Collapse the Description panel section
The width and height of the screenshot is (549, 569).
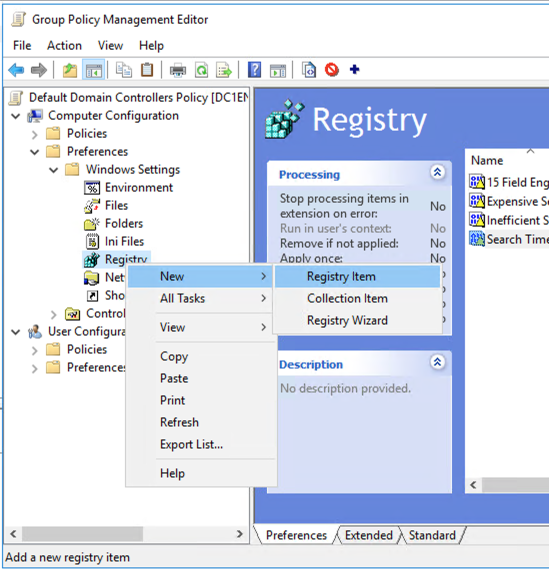pyautogui.click(x=437, y=362)
